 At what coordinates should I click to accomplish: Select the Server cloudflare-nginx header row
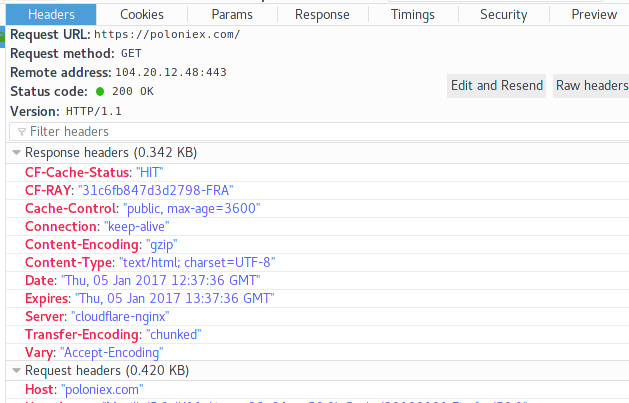tap(317, 316)
